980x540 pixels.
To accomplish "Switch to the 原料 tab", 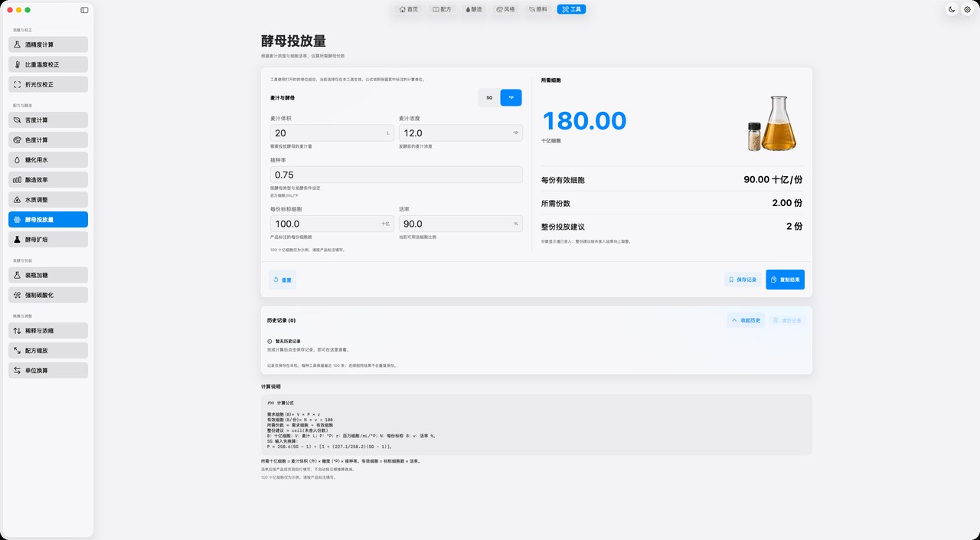I will [x=538, y=9].
